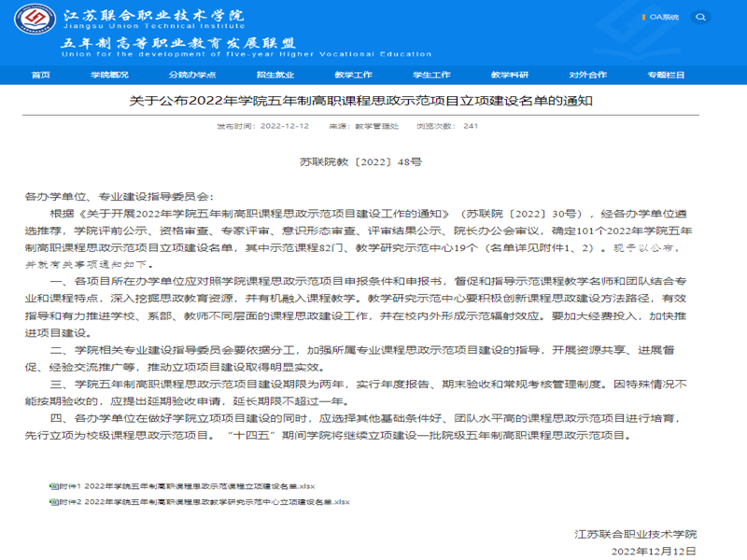Open the OA系统 link
Viewport: 747px width, 560px height.
(x=666, y=16)
